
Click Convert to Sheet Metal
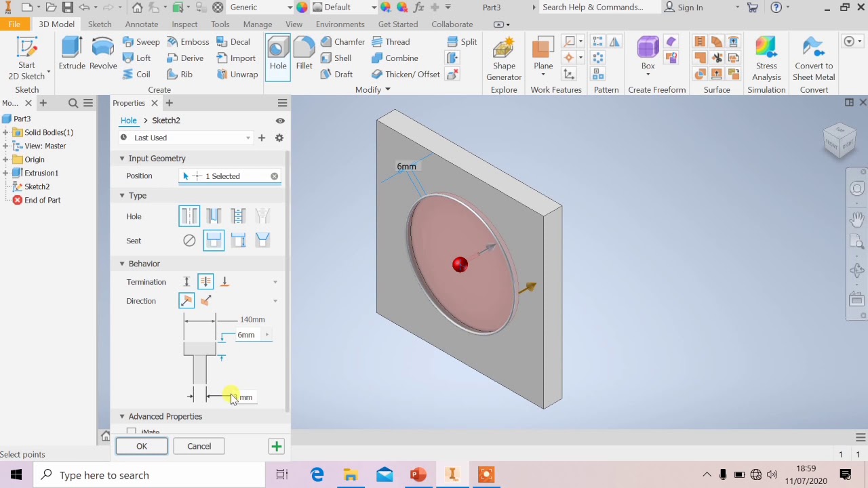(x=814, y=60)
